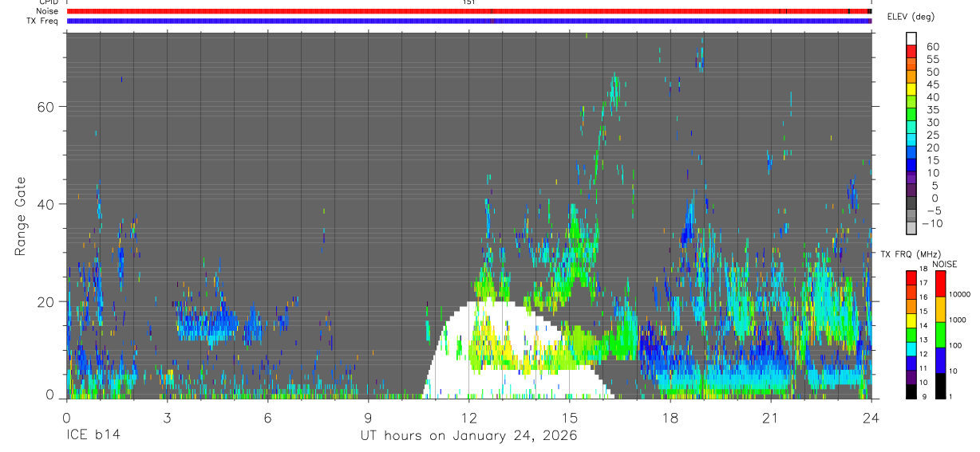
Task: Pick the red NOISE swatch above 10000
Action: pyautogui.click(x=941, y=283)
